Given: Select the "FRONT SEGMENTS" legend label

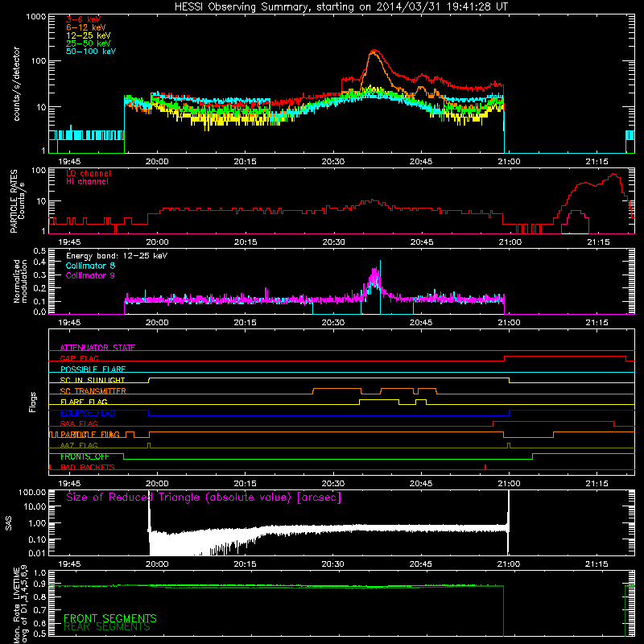Looking at the screenshot, I should pyautogui.click(x=110, y=618).
